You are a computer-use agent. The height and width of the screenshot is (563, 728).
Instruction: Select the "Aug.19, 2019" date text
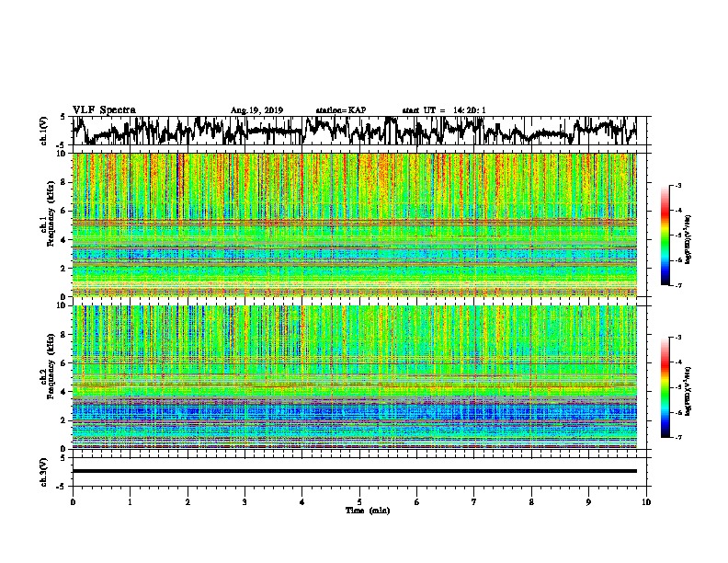coord(256,110)
